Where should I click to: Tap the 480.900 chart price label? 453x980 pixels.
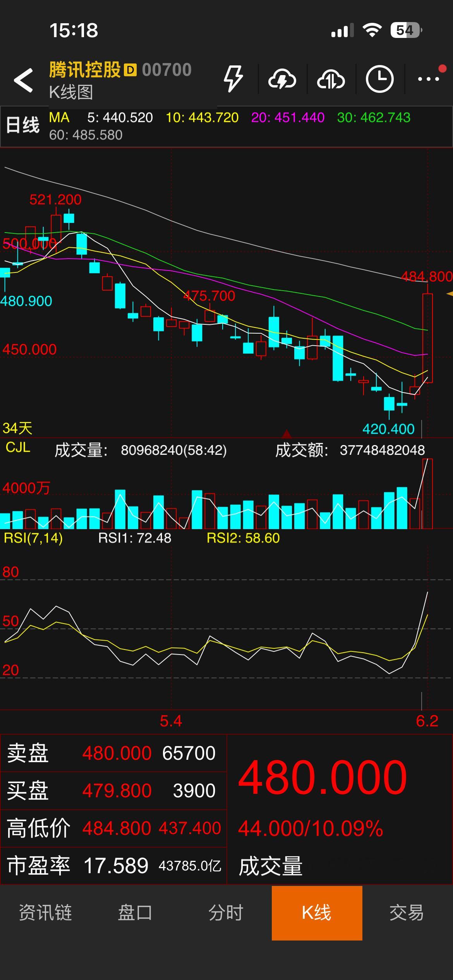point(26,301)
